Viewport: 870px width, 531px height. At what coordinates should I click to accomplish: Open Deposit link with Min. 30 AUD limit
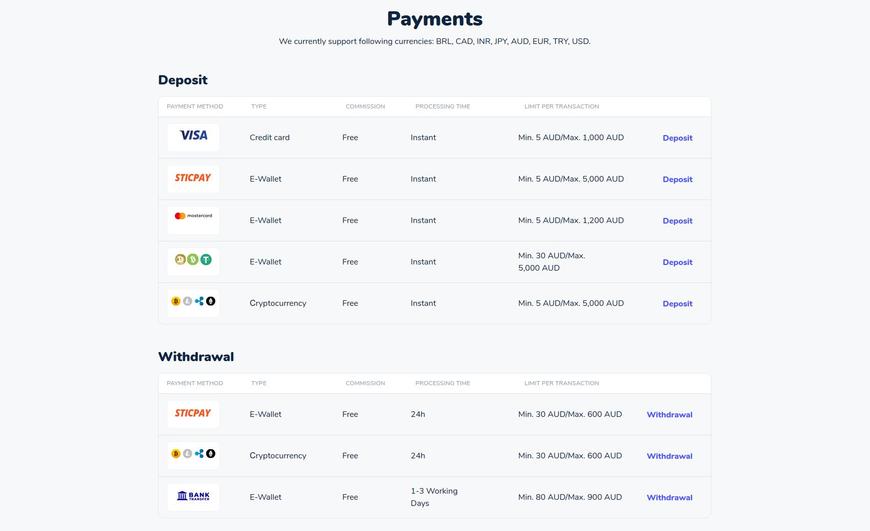coord(677,262)
